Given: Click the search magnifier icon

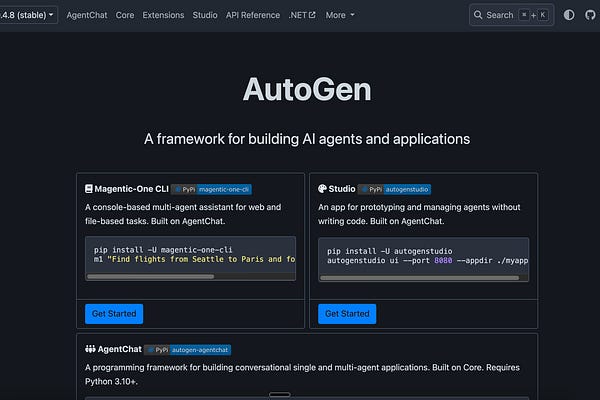Looking at the screenshot, I should [478, 15].
